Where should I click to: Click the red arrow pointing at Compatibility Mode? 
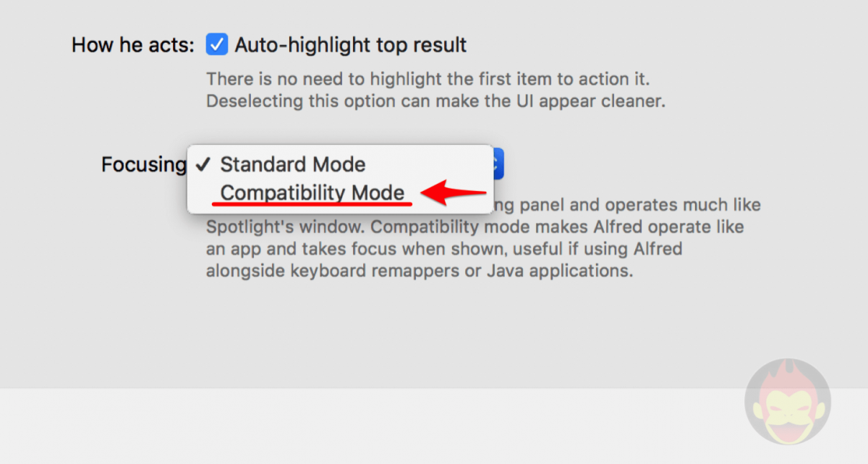[x=453, y=193]
